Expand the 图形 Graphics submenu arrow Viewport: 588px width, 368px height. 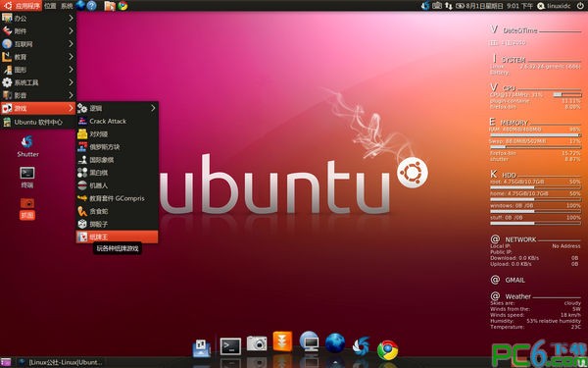pyautogui.click(x=71, y=70)
